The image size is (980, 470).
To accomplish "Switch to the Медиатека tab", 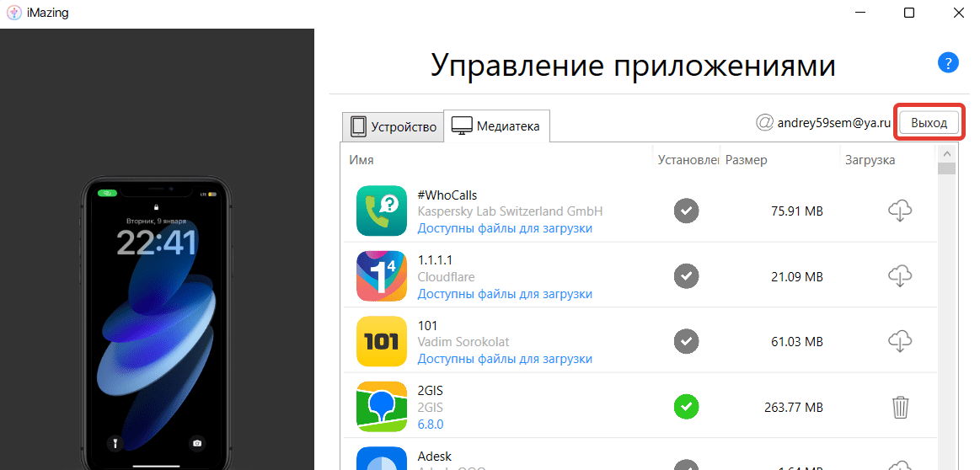I will 497,126.
